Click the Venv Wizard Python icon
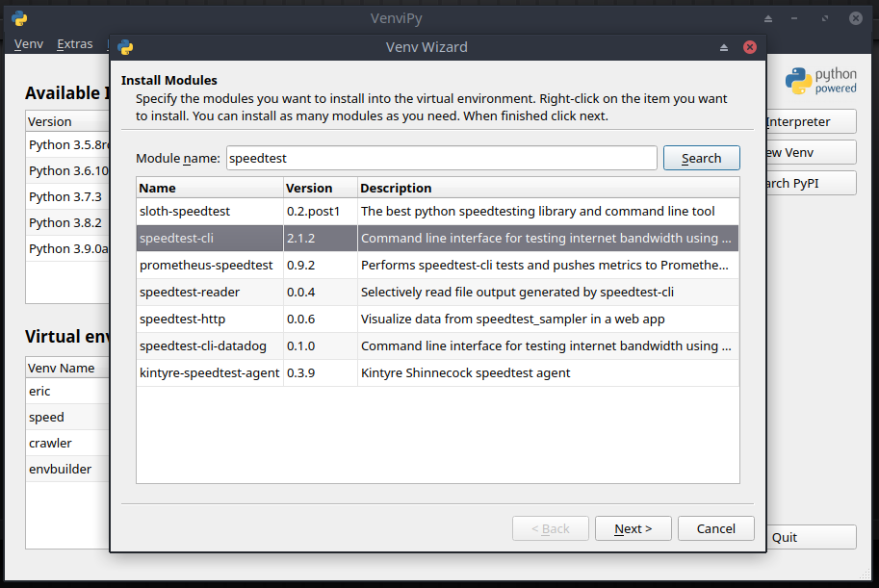 (x=125, y=47)
